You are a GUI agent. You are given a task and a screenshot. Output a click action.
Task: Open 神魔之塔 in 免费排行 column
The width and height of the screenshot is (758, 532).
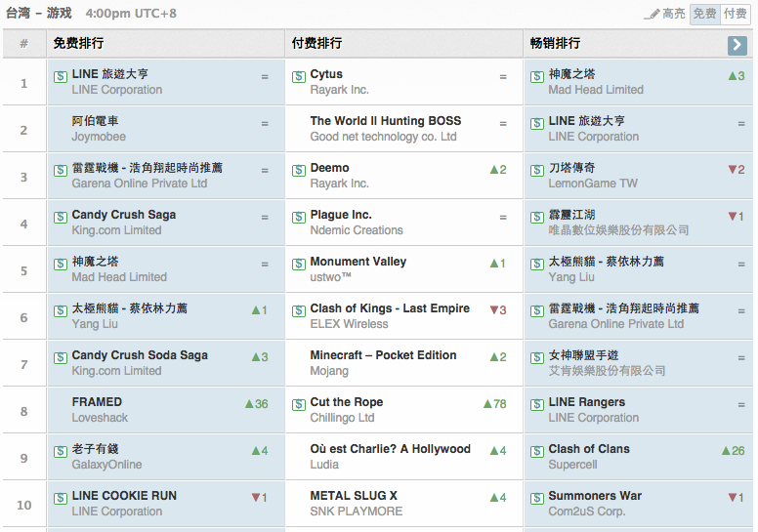pos(95,262)
